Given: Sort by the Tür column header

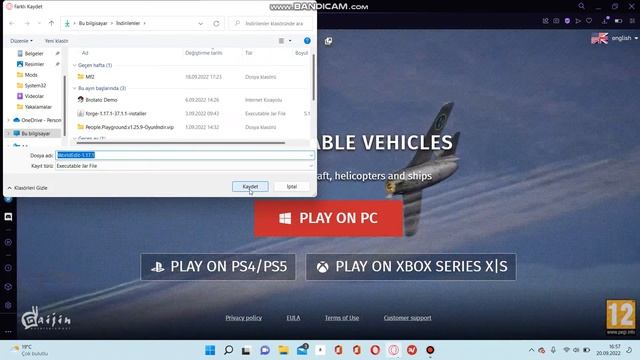Looking at the screenshot, I should [x=249, y=53].
